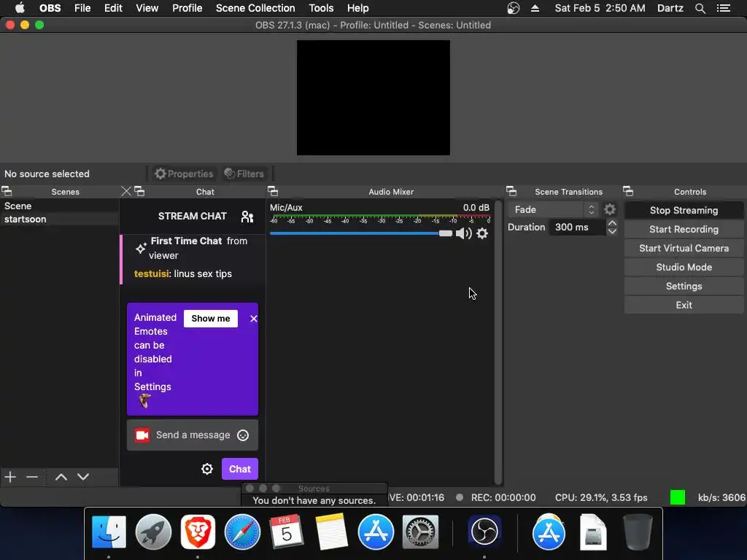Image resolution: width=747 pixels, height=560 pixels.
Task: Click the Show me button
Action: click(211, 319)
